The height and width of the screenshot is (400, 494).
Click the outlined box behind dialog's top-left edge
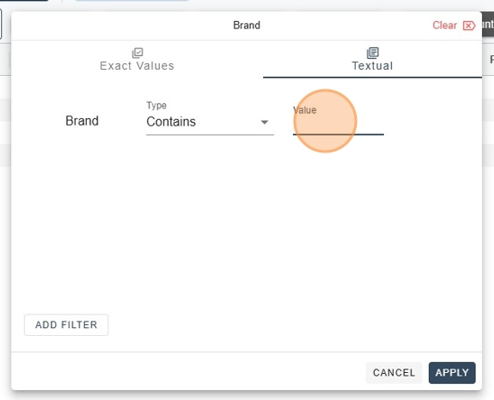click(1, 24)
